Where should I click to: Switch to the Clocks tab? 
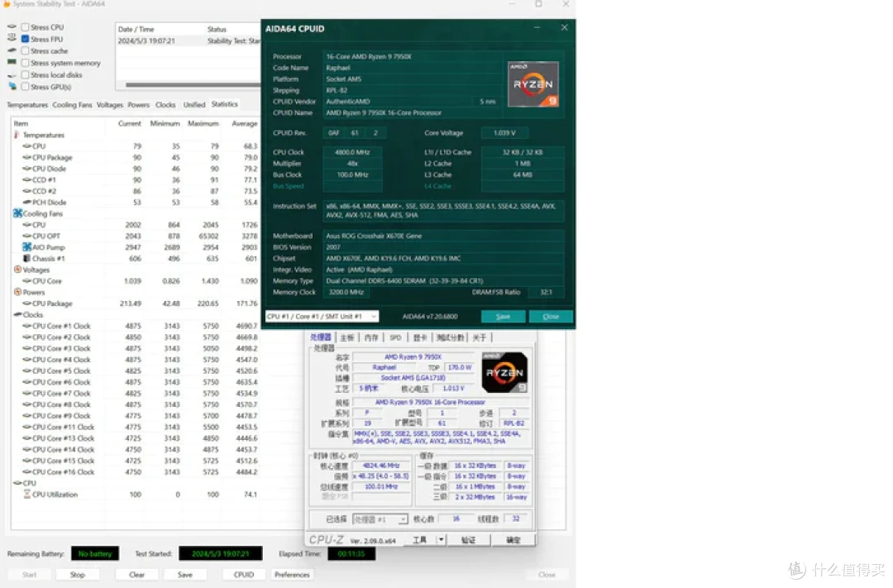(x=165, y=105)
